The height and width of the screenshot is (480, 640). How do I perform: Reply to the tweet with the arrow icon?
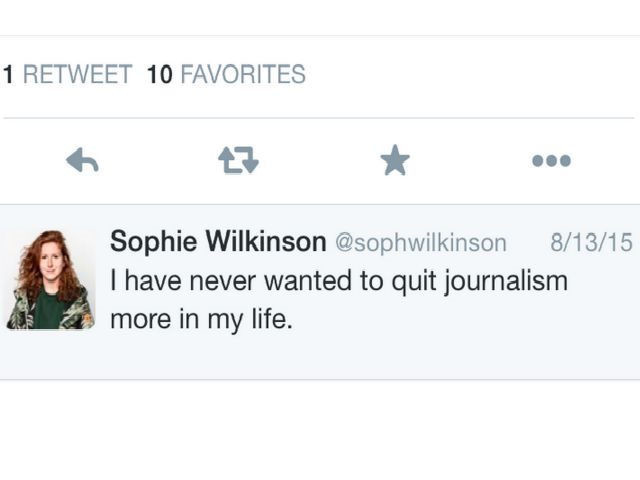pyautogui.click(x=82, y=161)
